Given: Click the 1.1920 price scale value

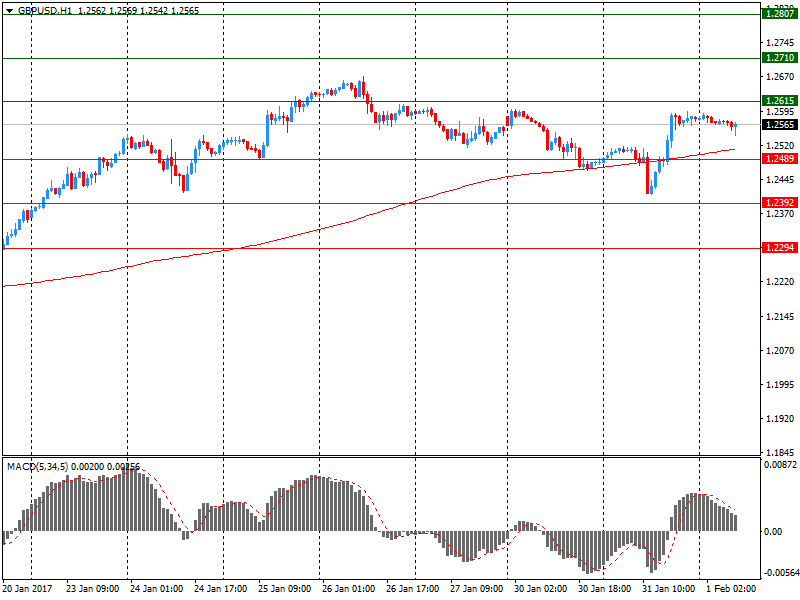Looking at the screenshot, I should coord(780,419).
